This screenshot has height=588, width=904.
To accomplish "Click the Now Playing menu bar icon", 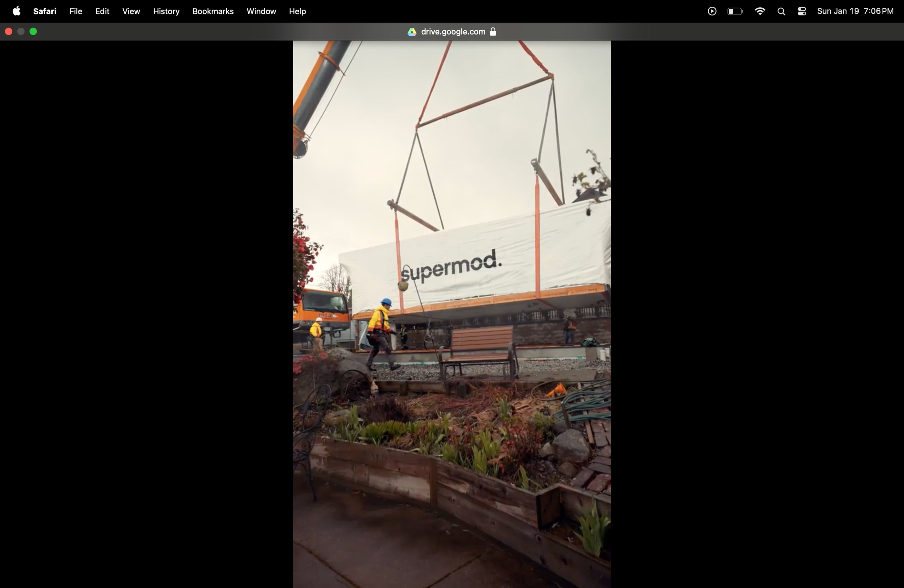I will coord(712,11).
